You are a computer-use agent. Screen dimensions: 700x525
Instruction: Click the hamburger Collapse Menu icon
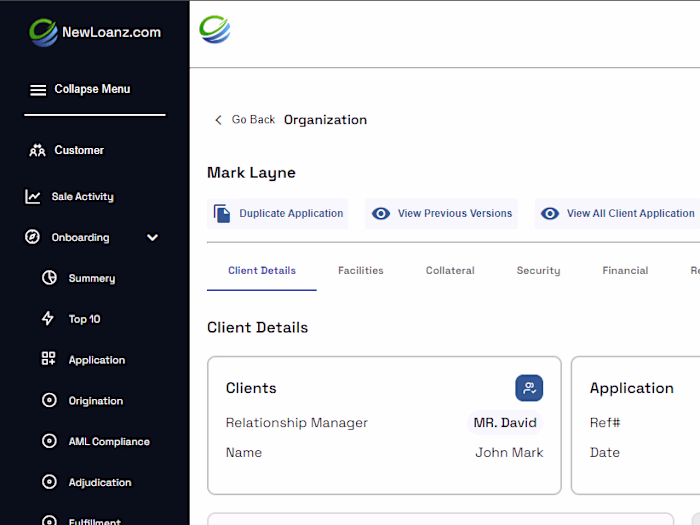click(38, 90)
